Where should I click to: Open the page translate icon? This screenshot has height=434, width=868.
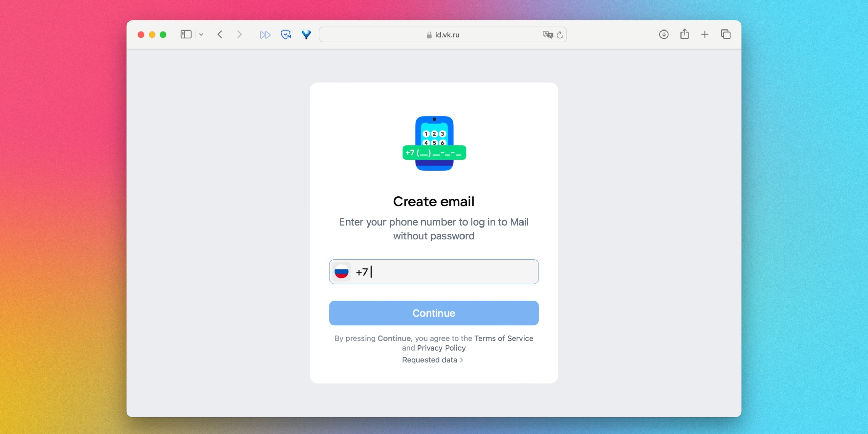[548, 35]
